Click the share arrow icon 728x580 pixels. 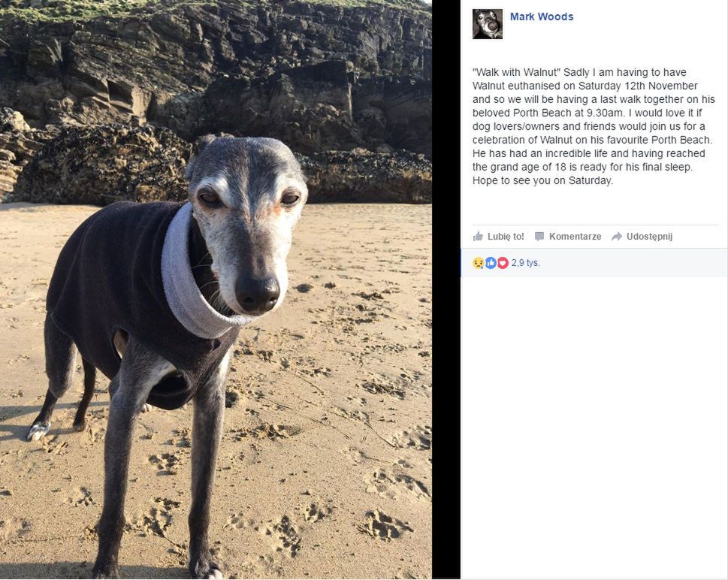tap(617, 237)
